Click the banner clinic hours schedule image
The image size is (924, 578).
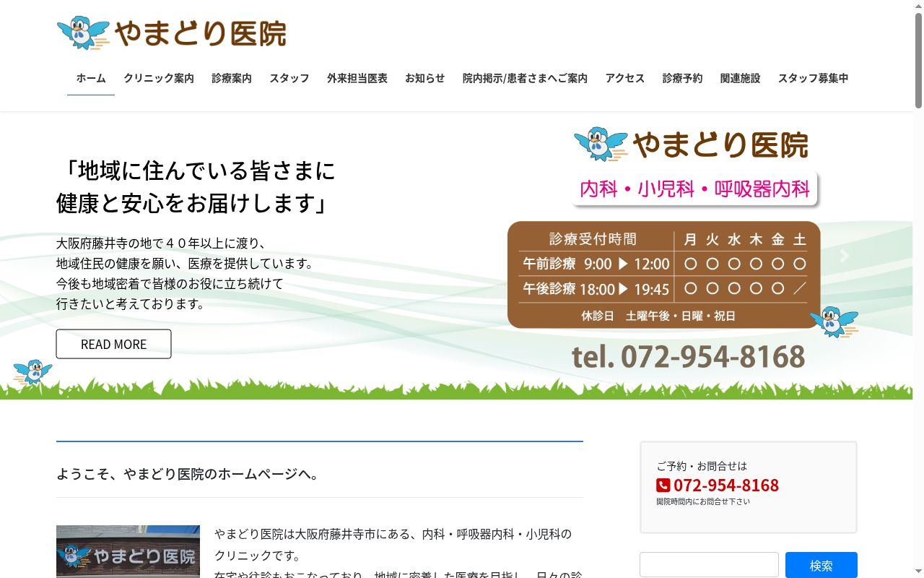click(664, 275)
